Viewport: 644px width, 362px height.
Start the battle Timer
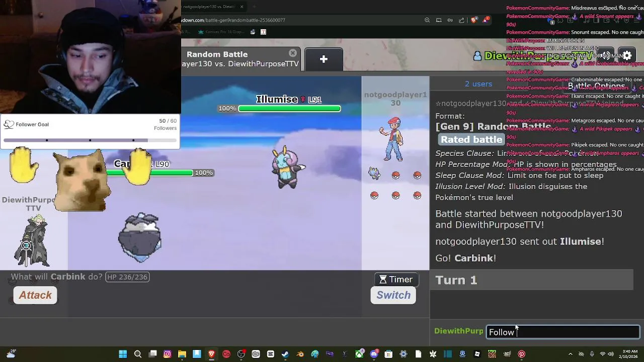[x=396, y=280]
